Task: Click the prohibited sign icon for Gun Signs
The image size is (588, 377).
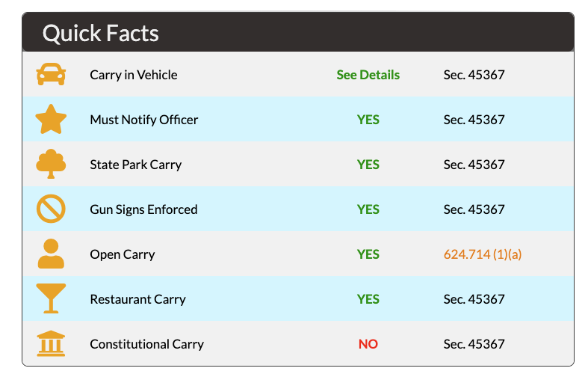Action: coord(51,209)
